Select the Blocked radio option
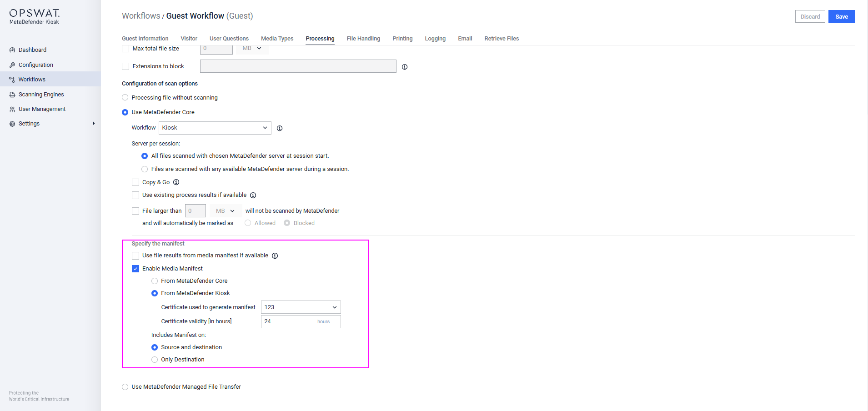868x411 pixels. click(287, 223)
